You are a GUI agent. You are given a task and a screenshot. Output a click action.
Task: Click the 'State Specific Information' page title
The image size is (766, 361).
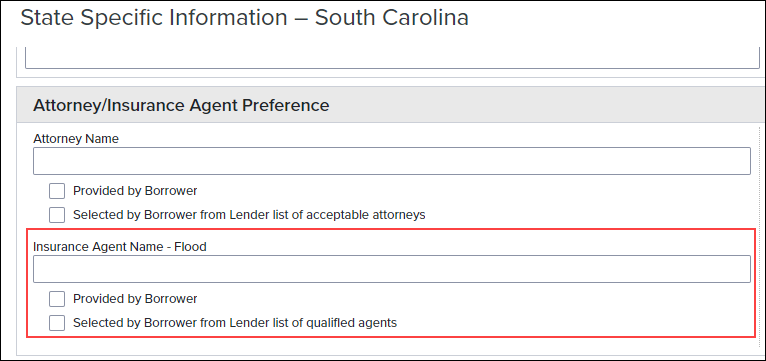pyautogui.click(x=154, y=18)
